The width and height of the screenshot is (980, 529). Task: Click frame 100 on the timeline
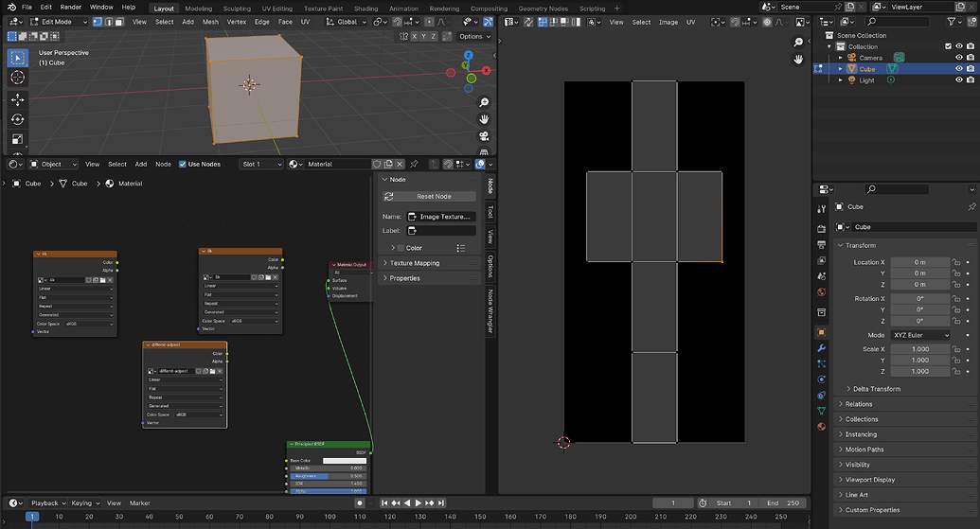330,517
